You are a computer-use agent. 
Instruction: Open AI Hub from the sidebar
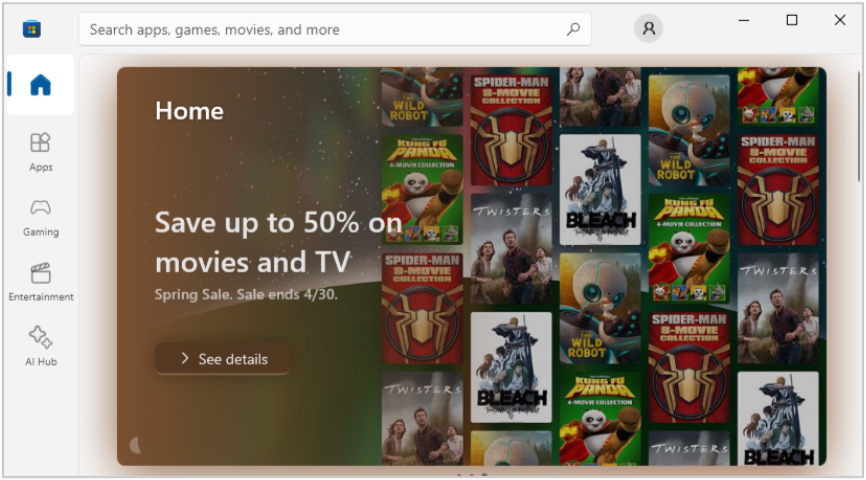point(40,345)
